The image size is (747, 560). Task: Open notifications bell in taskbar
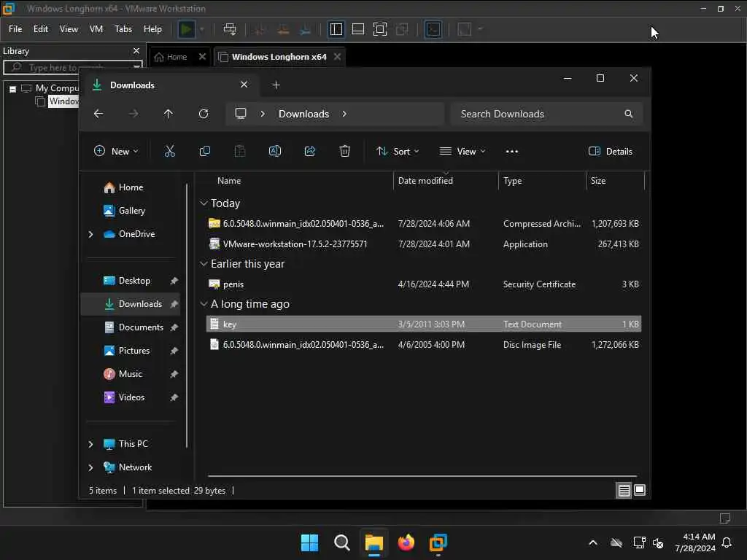pos(727,542)
